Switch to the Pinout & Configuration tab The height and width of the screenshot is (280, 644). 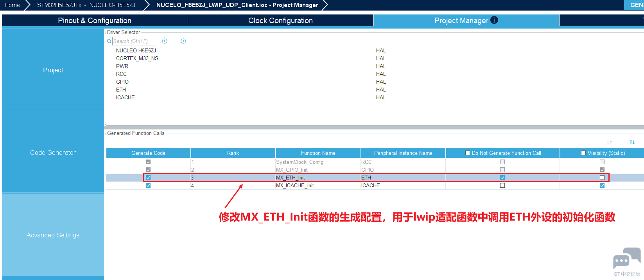(95, 21)
